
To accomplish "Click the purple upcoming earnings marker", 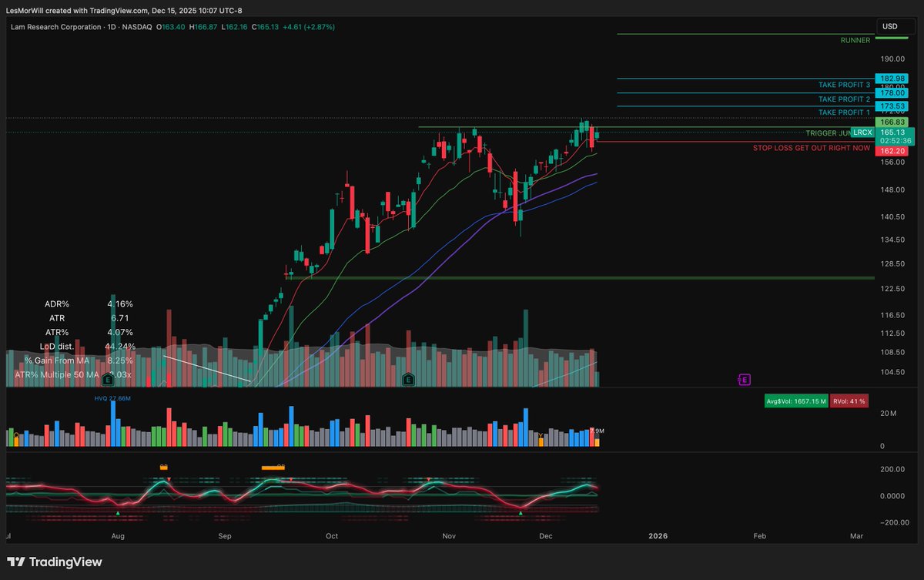I will 744,379.
